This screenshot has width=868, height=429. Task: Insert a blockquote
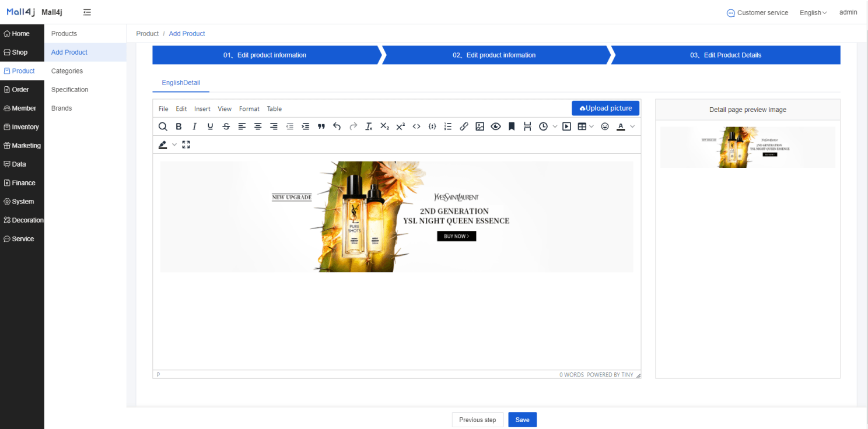coord(321,126)
